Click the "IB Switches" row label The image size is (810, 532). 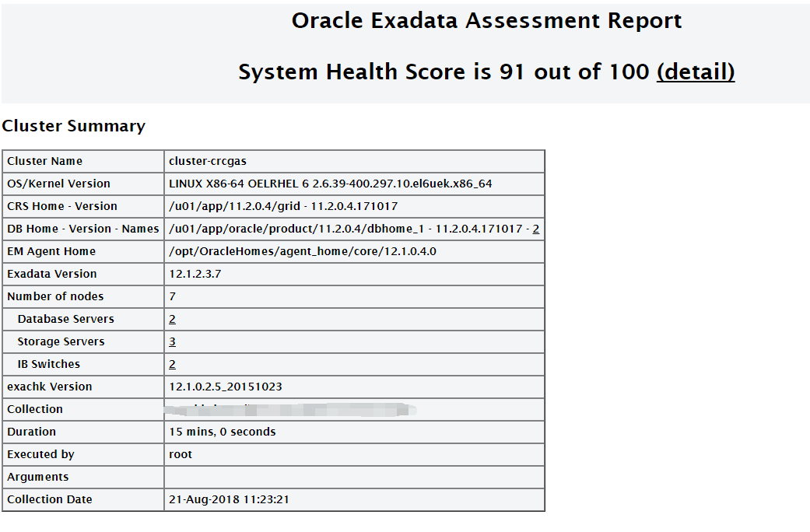pyautogui.click(x=49, y=364)
